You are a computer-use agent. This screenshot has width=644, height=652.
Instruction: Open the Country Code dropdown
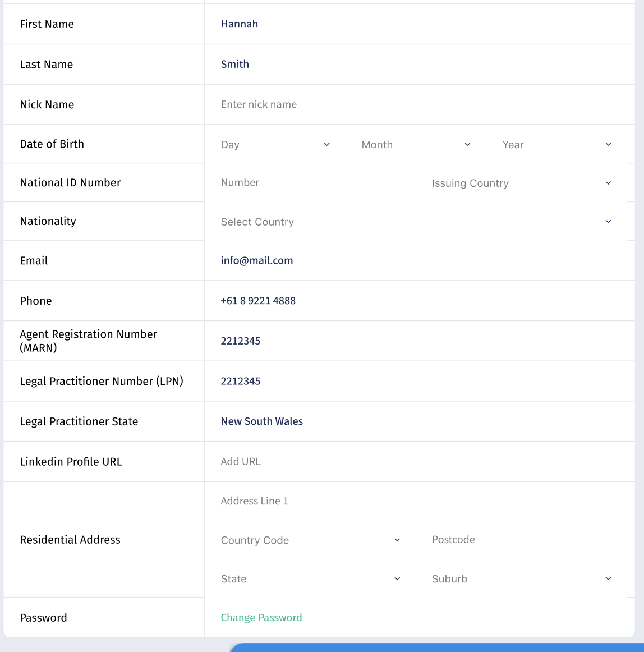point(311,540)
